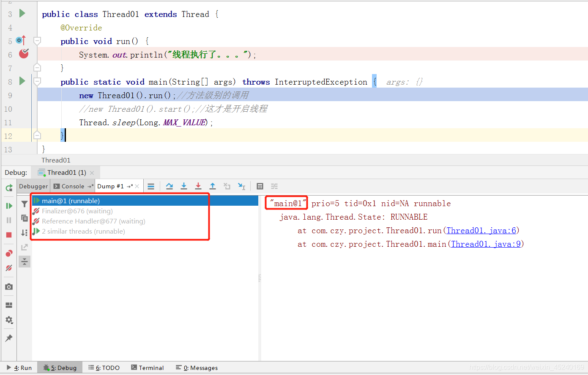The height and width of the screenshot is (375, 588).
Task: Toggle sort threads alphabetically icon
Action: [x=25, y=232]
